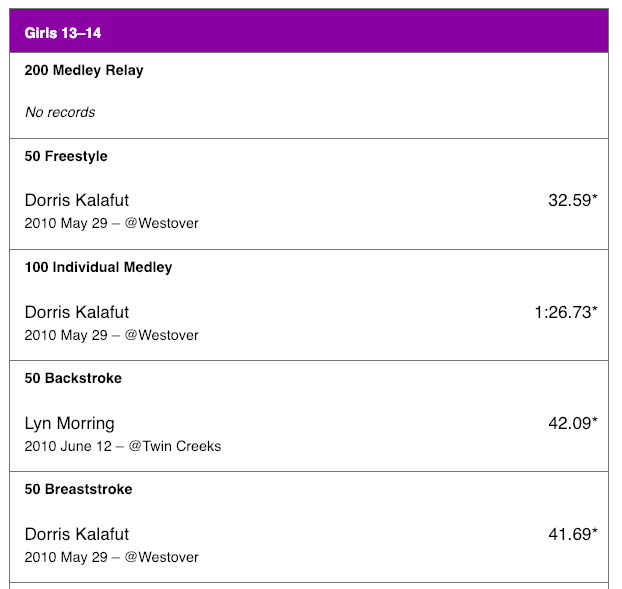
Task: Click the 42.09* backstroke time
Action: tap(572, 423)
